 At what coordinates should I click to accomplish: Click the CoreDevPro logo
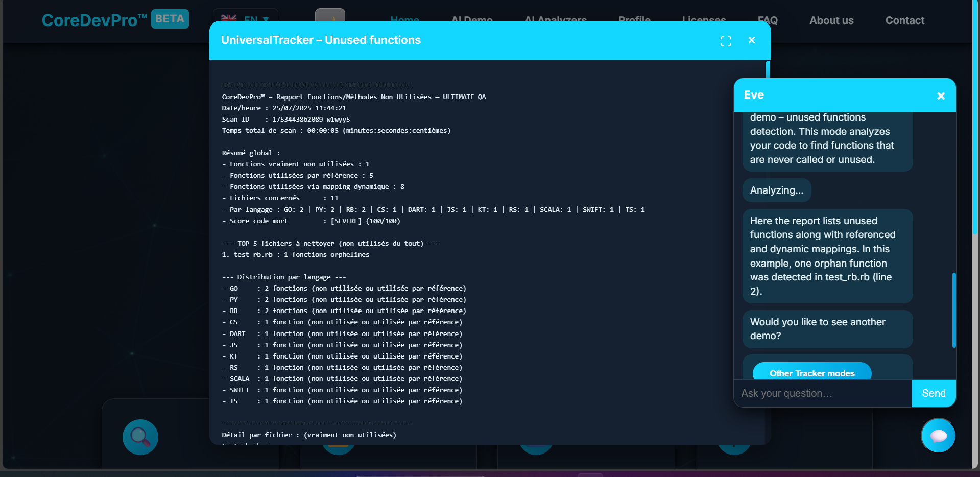coord(94,20)
